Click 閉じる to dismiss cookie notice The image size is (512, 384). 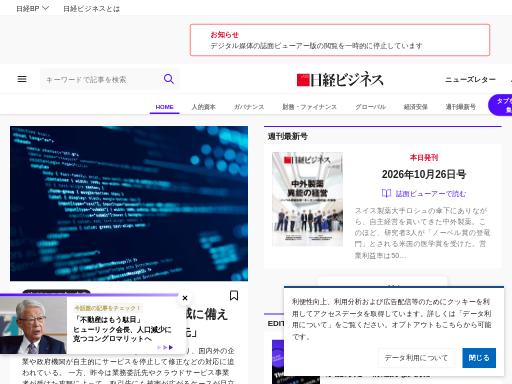coord(479,358)
